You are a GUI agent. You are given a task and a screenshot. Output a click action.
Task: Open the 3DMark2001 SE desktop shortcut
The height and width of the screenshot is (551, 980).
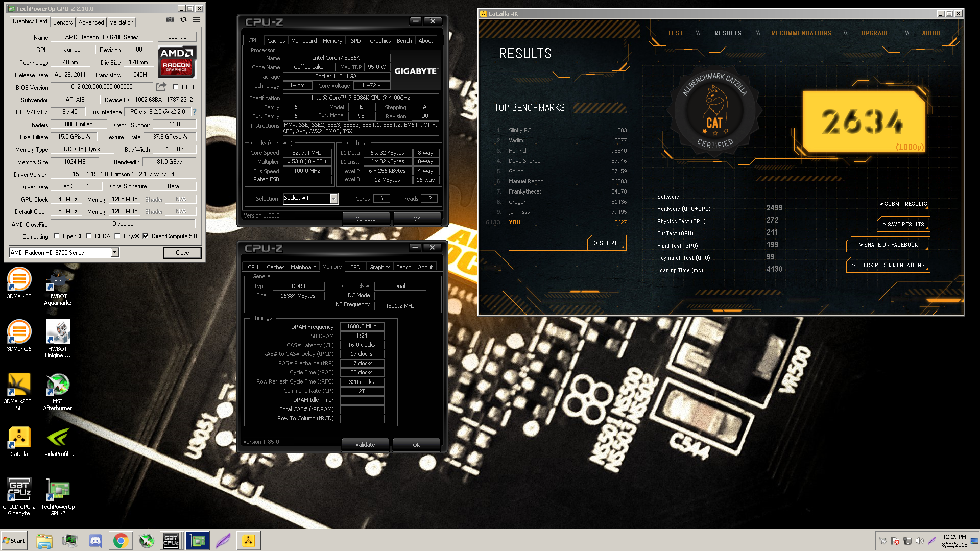[19, 392]
